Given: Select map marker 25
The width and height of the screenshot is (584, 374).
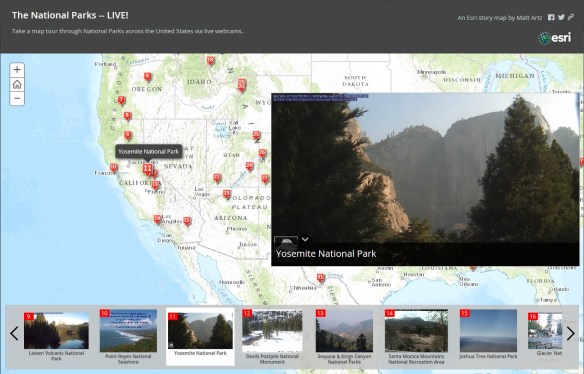Looking at the screenshot, I should (x=256, y=135).
